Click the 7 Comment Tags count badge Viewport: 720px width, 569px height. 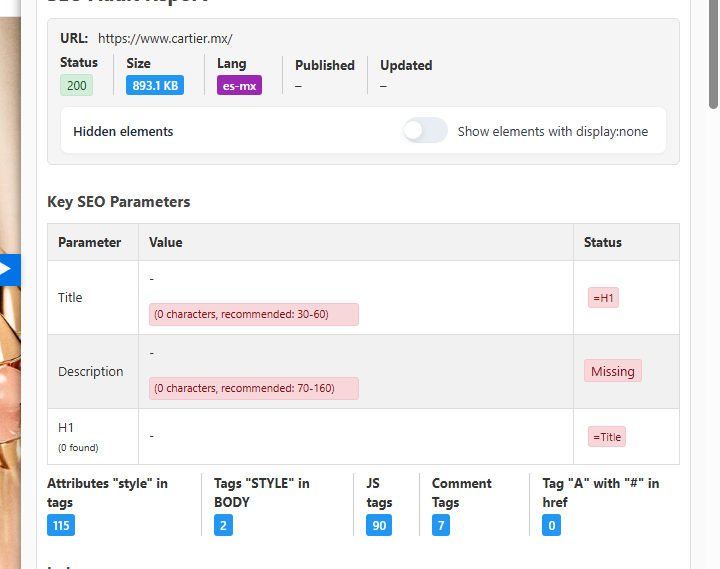[x=441, y=525]
